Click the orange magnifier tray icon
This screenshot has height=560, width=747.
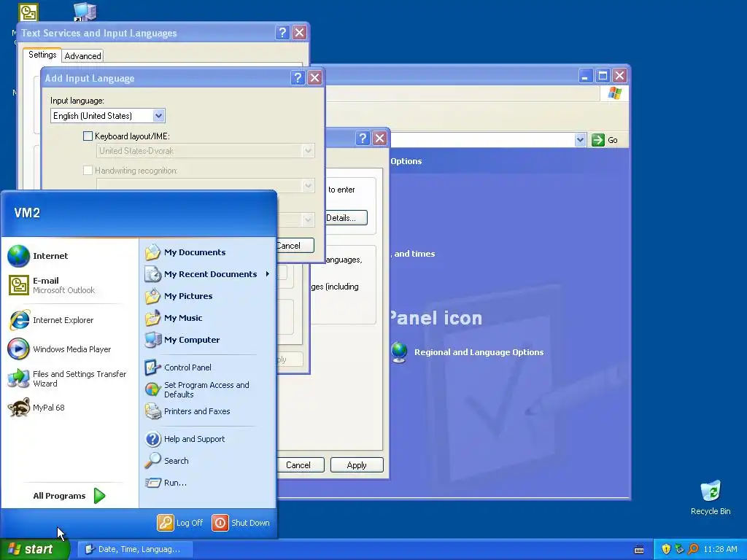point(693,549)
